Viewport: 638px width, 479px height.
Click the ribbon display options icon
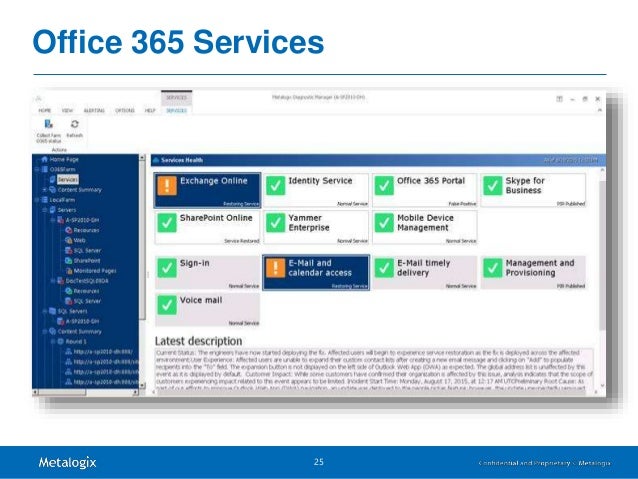559,99
